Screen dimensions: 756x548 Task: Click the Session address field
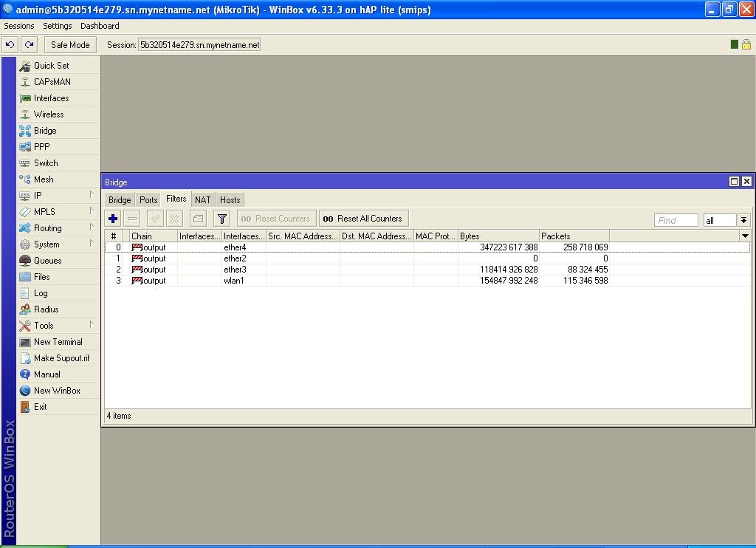click(199, 45)
